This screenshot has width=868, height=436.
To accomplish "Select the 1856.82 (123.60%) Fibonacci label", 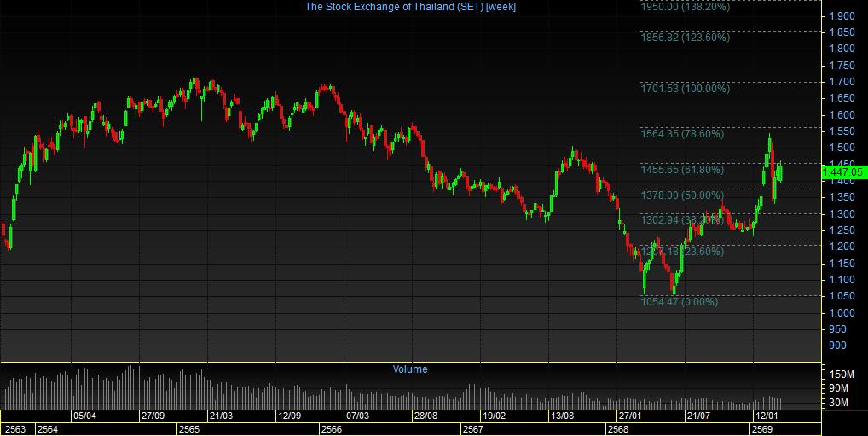I will point(685,38).
